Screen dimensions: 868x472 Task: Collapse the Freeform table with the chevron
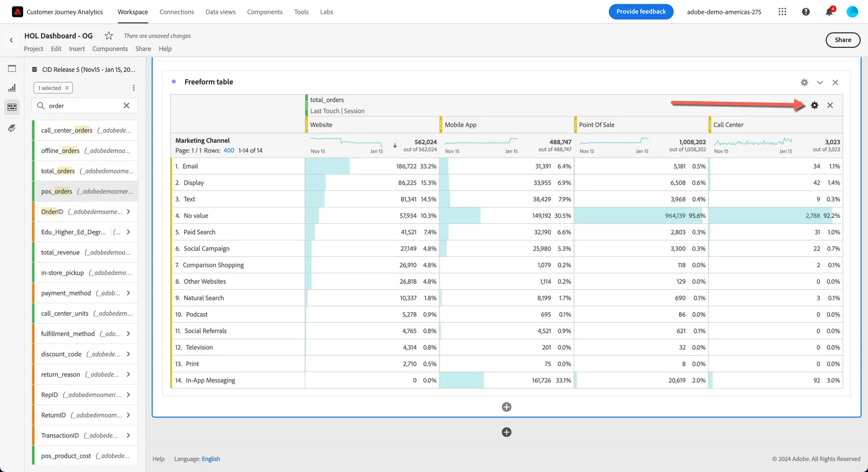tap(820, 82)
